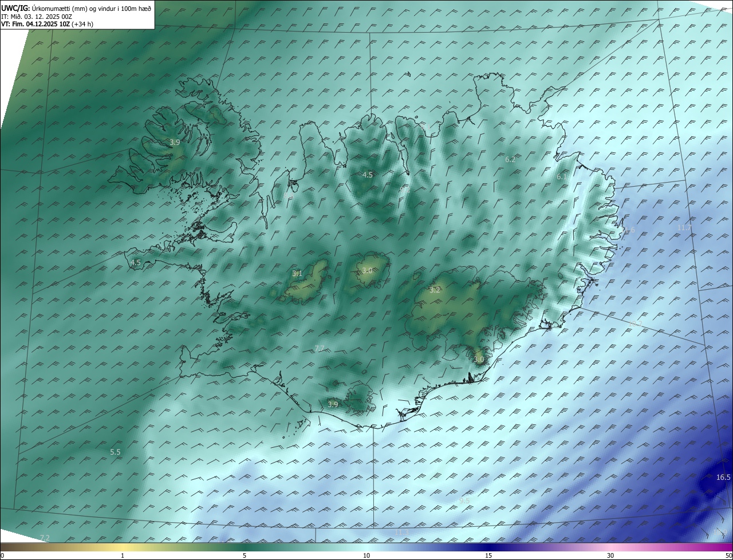Screen dimensions: 733x560
Task: Click the 'UWC/IG: Úrkomumætti (mm)' title line
Action: [77, 9]
